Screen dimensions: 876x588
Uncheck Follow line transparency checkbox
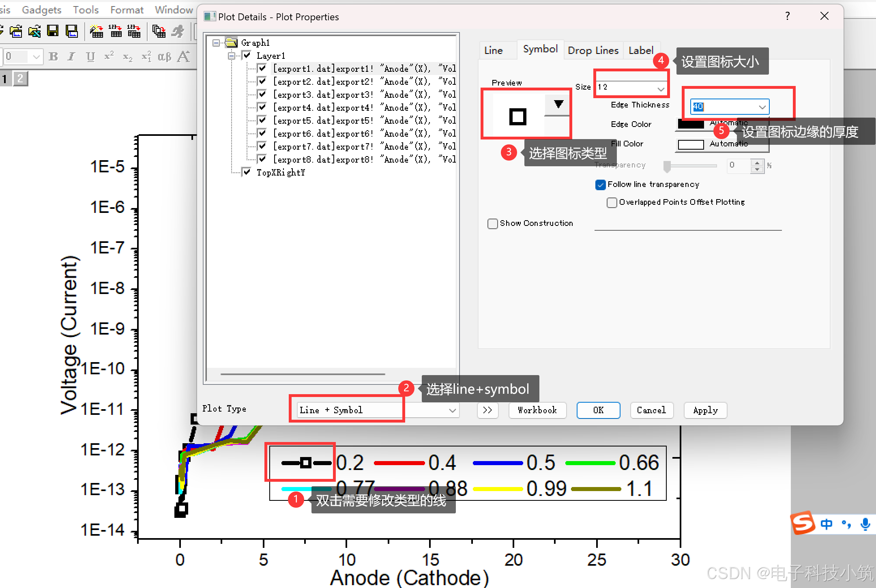[x=601, y=185]
